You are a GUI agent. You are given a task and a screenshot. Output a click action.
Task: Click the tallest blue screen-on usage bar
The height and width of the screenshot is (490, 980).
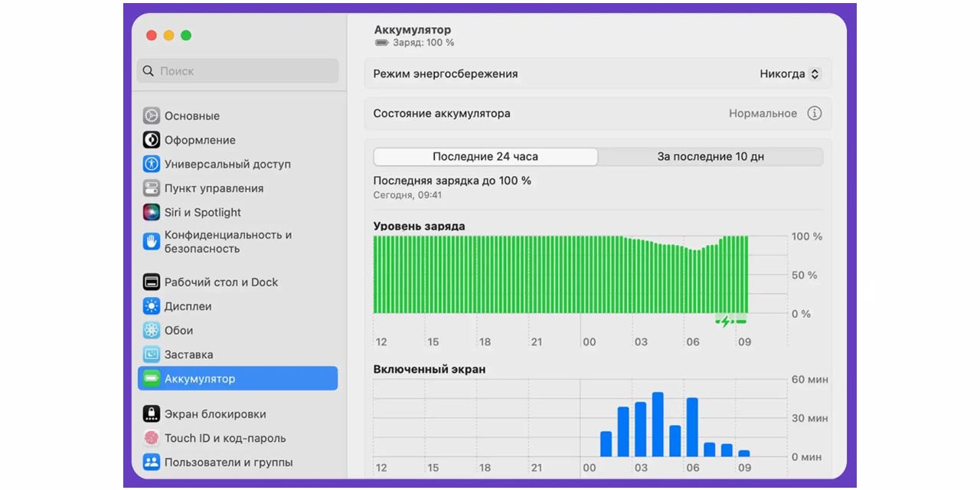658,425
